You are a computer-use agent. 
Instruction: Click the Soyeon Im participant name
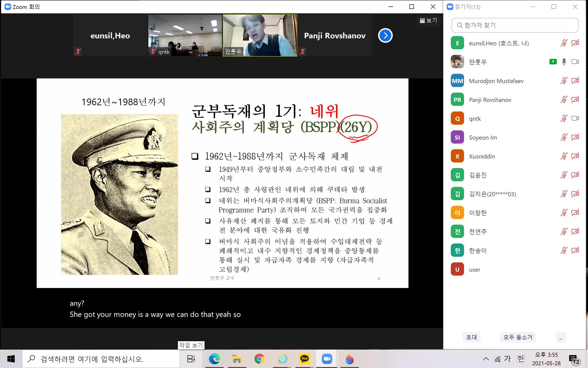[483, 138]
